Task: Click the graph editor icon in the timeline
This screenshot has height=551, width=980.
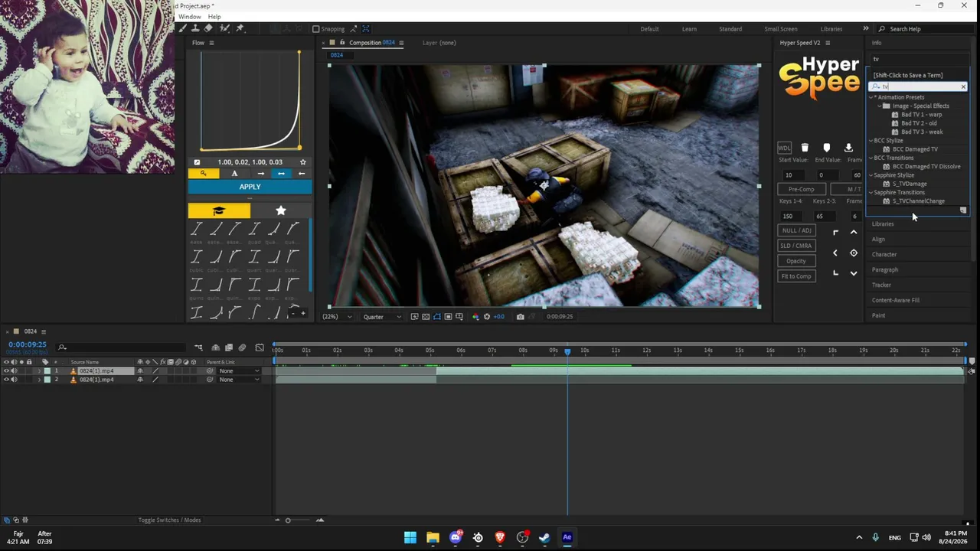Action: (x=260, y=348)
